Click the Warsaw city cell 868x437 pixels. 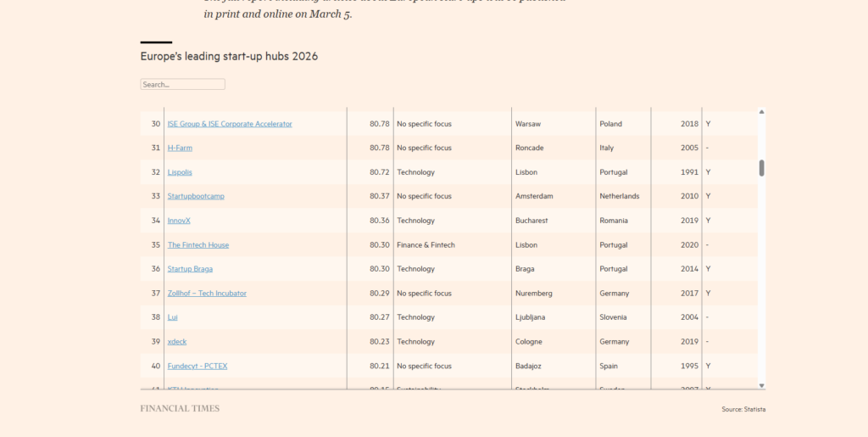click(x=527, y=124)
